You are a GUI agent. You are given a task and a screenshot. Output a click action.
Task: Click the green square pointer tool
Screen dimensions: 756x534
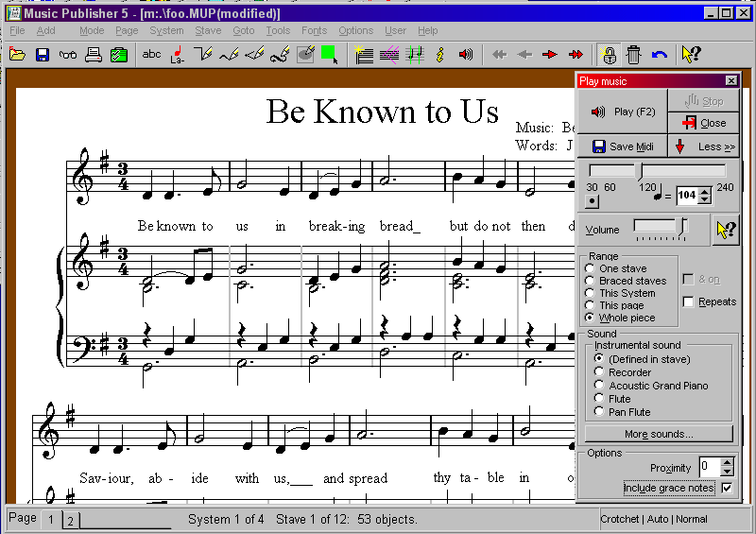tap(330, 55)
